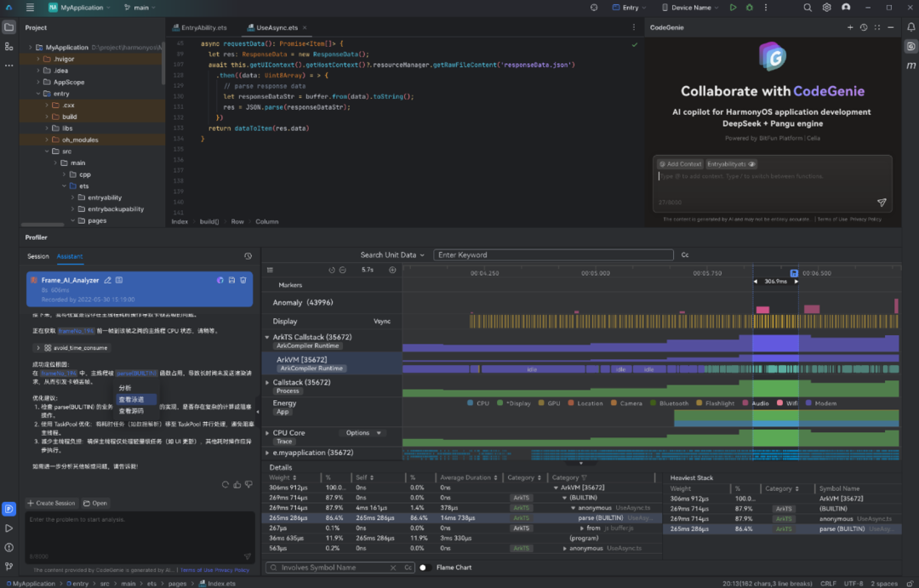Click Create Session button
The height and width of the screenshot is (588, 919).
(x=52, y=503)
